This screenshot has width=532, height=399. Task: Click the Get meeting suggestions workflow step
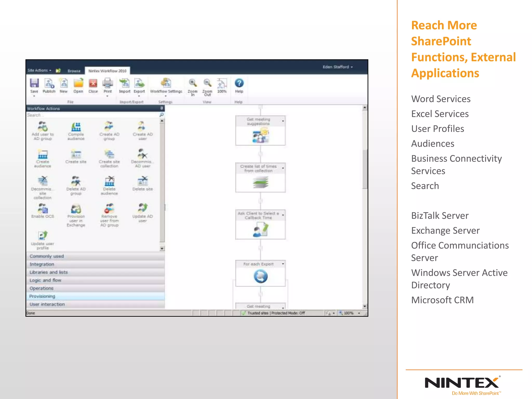pos(260,130)
